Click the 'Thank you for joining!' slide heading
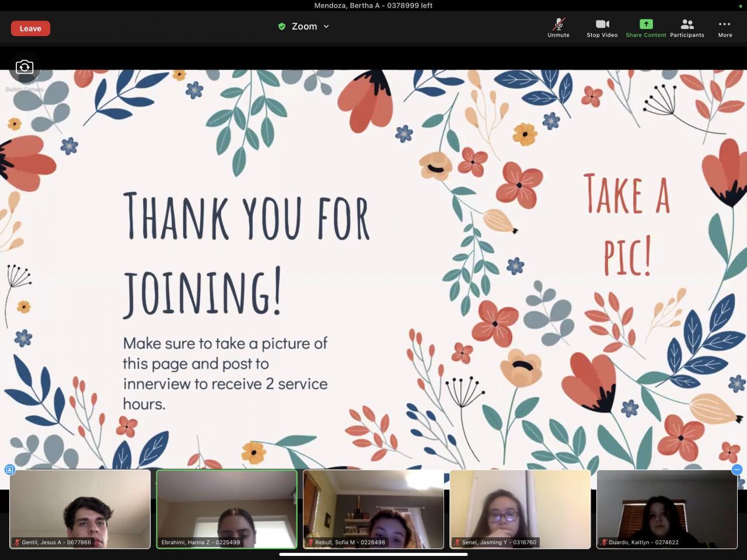The image size is (747, 560). [x=247, y=255]
